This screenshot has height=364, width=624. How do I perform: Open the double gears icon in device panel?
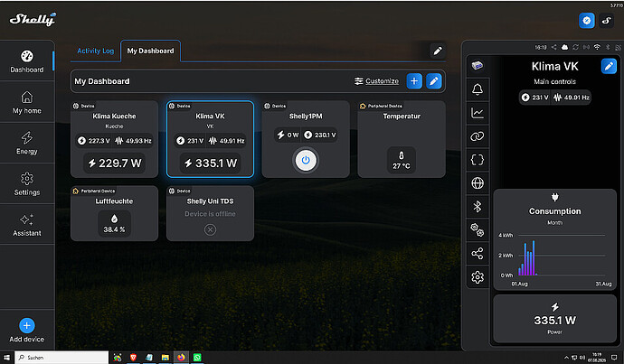point(477,229)
